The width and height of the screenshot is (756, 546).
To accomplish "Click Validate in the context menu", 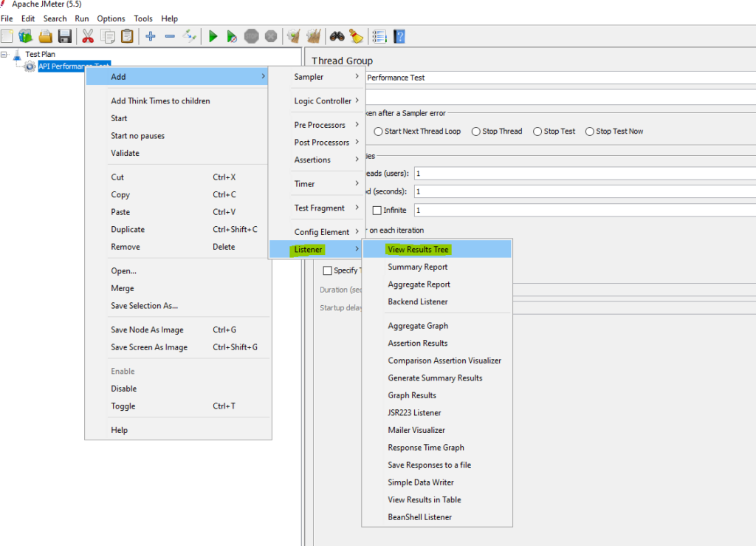I will 125,153.
